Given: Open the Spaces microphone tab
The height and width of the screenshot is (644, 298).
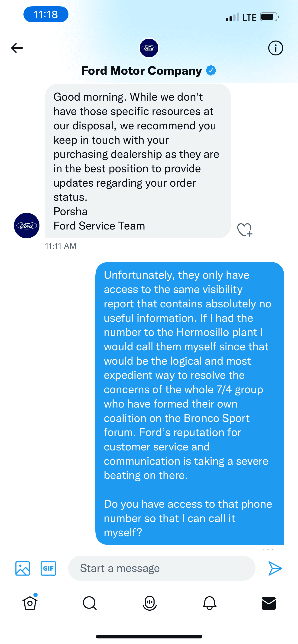Looking at the screenshot, I should (149, 603).
